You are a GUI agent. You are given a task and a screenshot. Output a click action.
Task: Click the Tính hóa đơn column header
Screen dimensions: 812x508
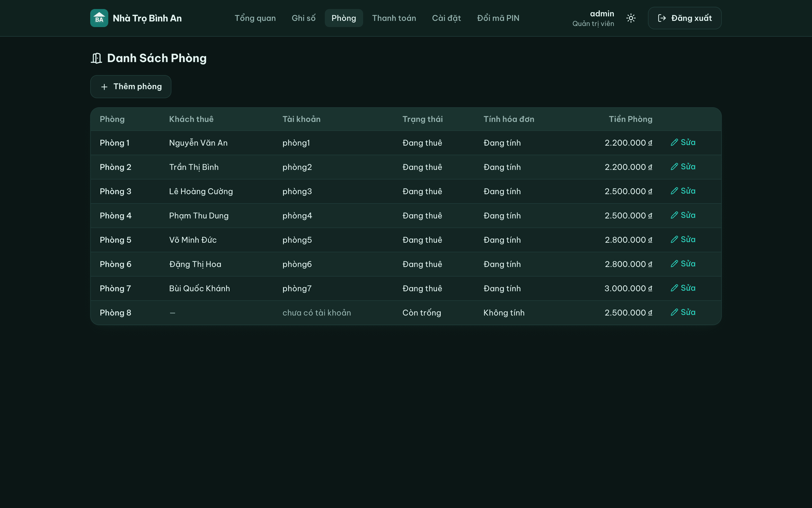pos(509,119)
